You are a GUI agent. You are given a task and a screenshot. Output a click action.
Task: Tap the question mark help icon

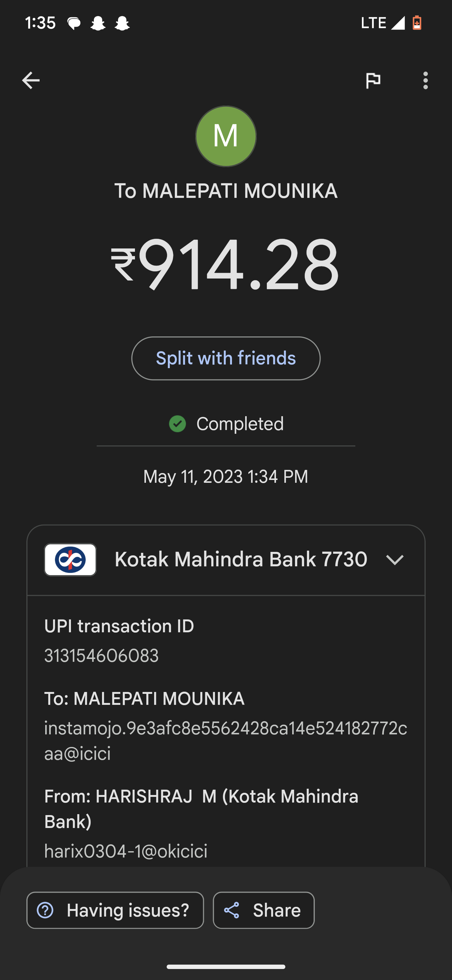click(45, 910)
